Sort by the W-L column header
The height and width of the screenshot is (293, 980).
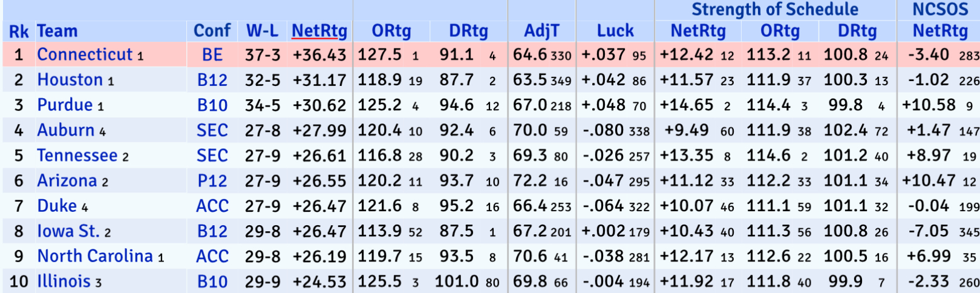[x=263, y=31]
